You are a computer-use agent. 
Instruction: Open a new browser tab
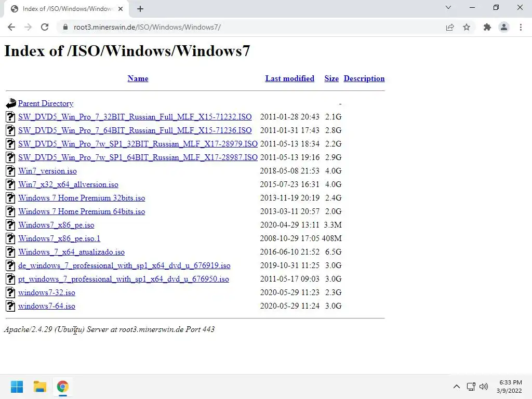pyautogui.click(x=140, y=9)
